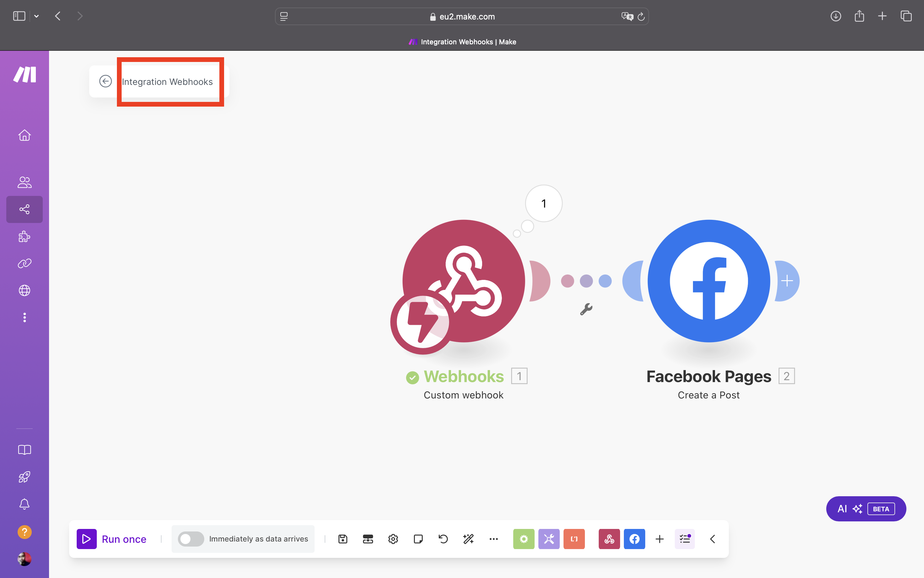Screen dimensions: 924x578
Task: Select the undo arrow icon in toolbar
Action: tap(443, 539)
